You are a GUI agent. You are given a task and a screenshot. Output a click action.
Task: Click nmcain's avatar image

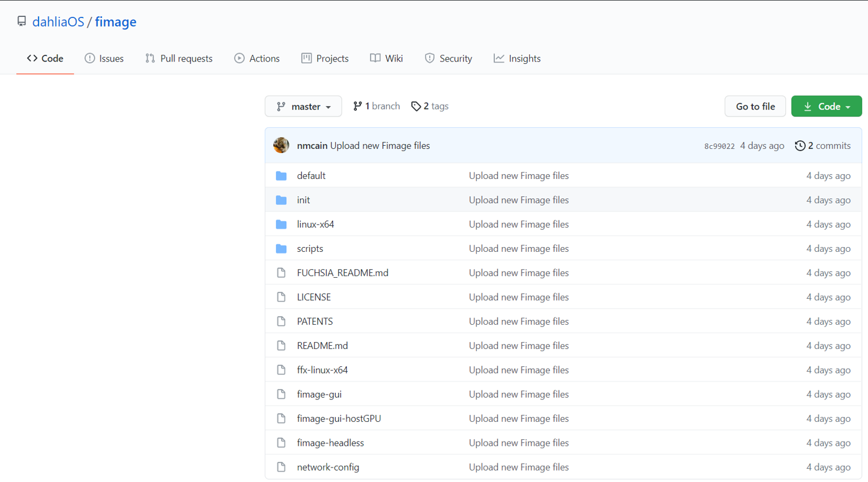coord(281,145)
